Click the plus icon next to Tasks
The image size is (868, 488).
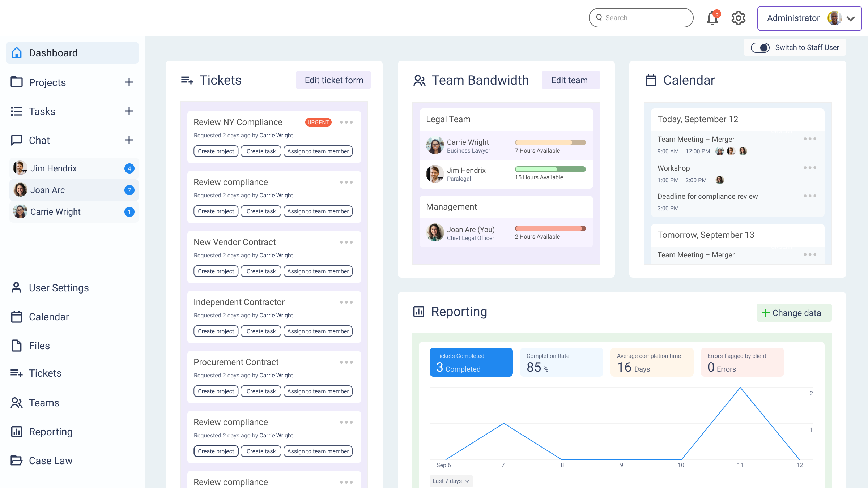(129, 111)
